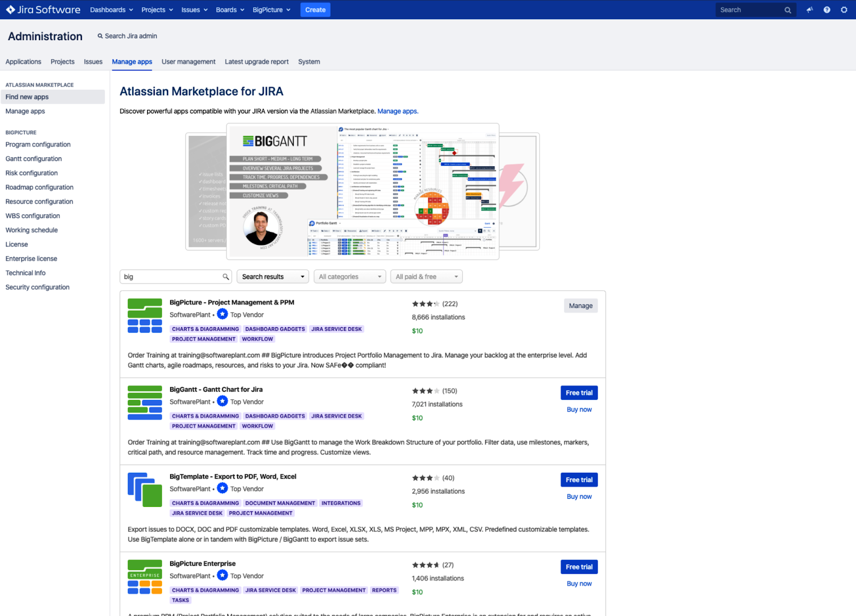Click the star rating of BigGantt
The height and width of the screenshot is (616, 856).
coord(425,391)
